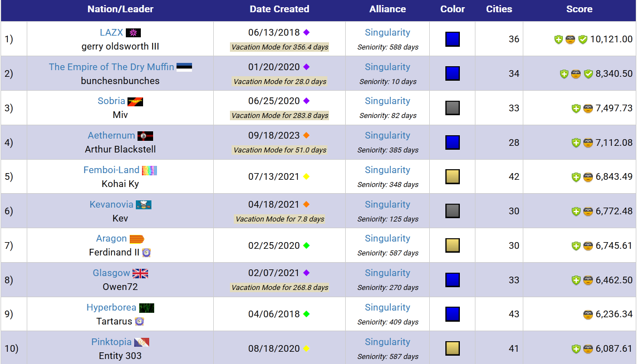This screenshot has width=638, height=364.
Task: Open the Aragon nation link
Action: pyautogui.click(x=111, y=239)
